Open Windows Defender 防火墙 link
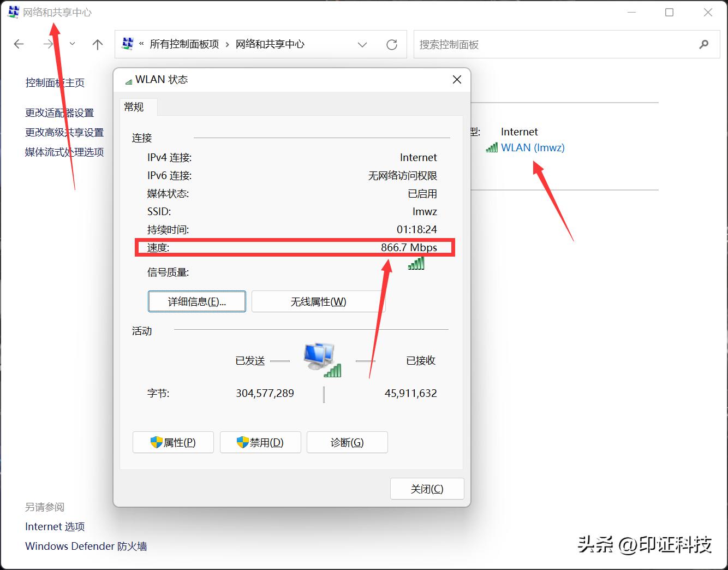This screenshot has height=570, width=728. [x=86, y=545]
